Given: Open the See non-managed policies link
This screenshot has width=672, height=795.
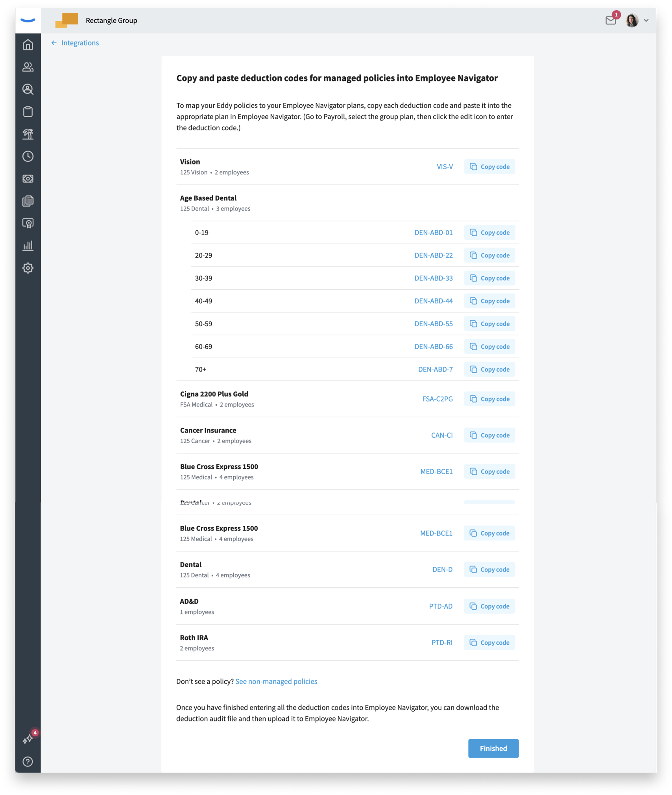Looking at the screenshot, I should 276,681.
